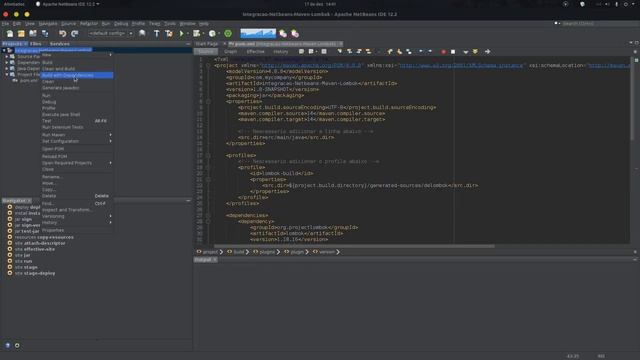Expand the Source Packages tree node
Viewport: 640px width, 360px height.
click(7, 56)
